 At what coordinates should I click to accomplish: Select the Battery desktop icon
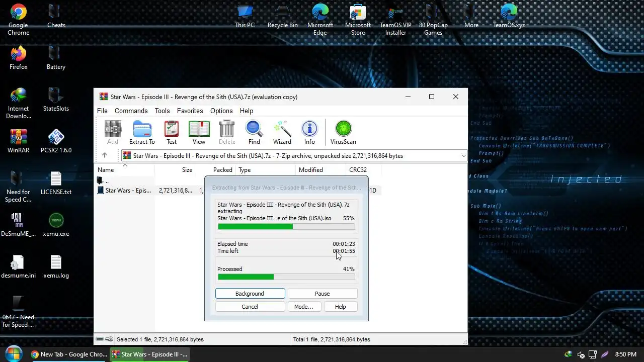tap(56, 58)
